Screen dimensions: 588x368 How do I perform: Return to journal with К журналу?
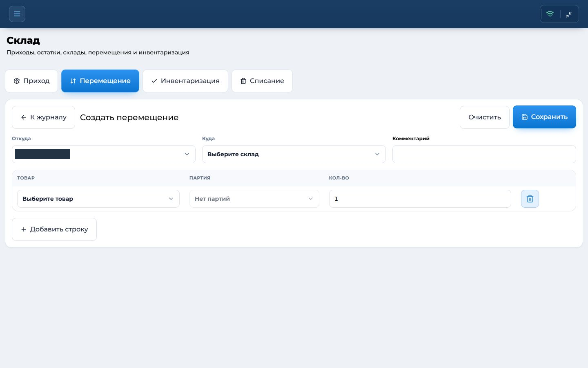[x=43, y=117]
